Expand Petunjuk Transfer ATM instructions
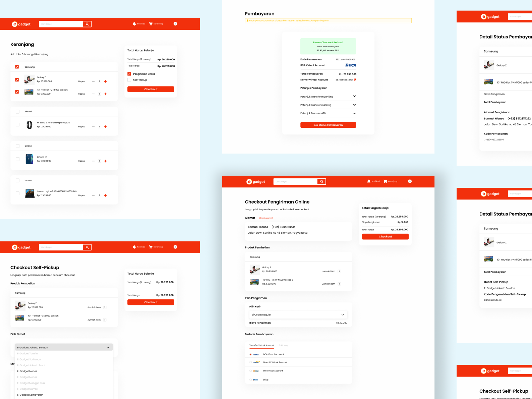This screenshot has height=399, width=532. point(354,113)
